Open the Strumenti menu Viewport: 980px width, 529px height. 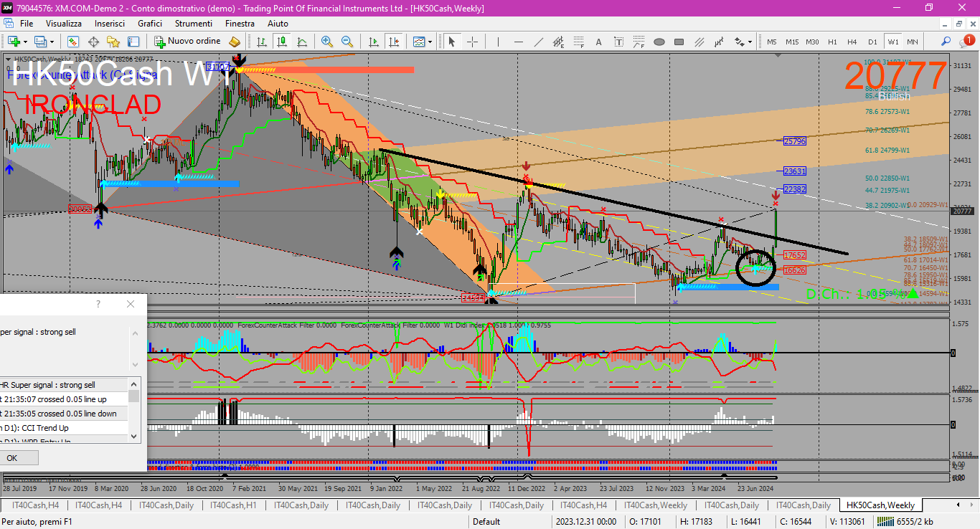[x=193, y=24]
